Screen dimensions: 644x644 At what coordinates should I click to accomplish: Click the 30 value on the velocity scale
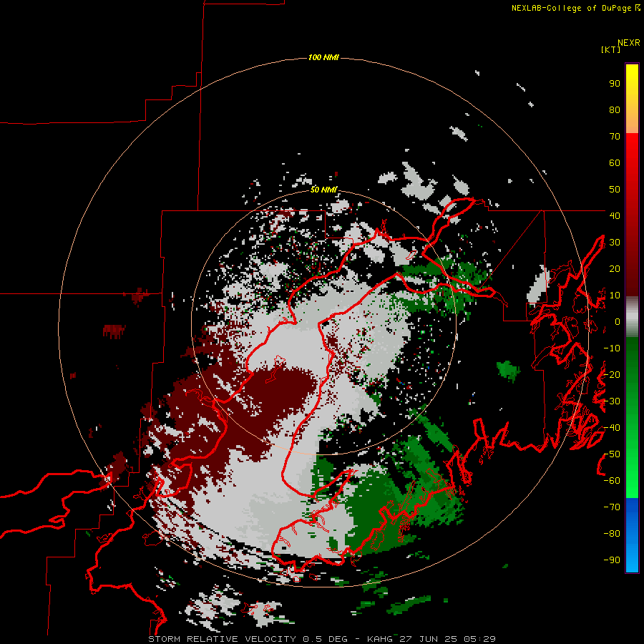(x=615, y=243)
